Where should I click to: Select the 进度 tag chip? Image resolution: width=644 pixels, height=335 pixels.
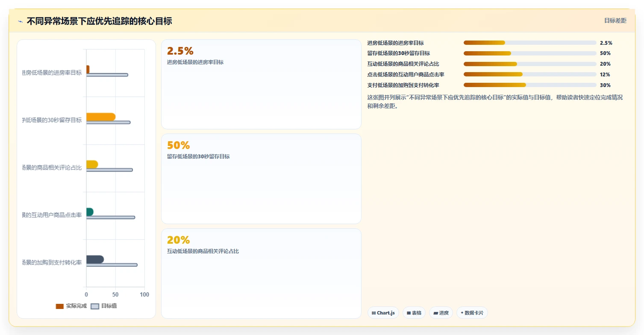441,313
